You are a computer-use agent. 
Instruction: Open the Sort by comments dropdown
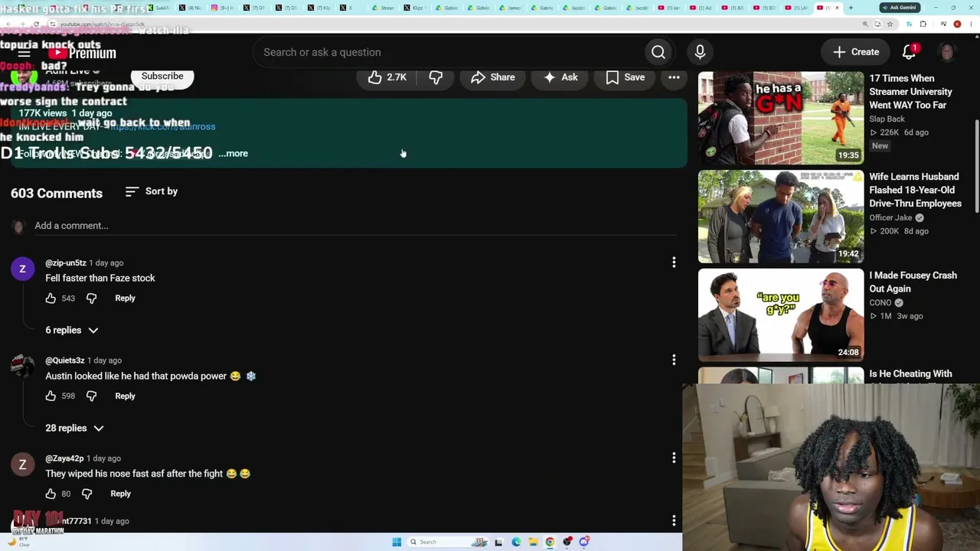[152, 191]
